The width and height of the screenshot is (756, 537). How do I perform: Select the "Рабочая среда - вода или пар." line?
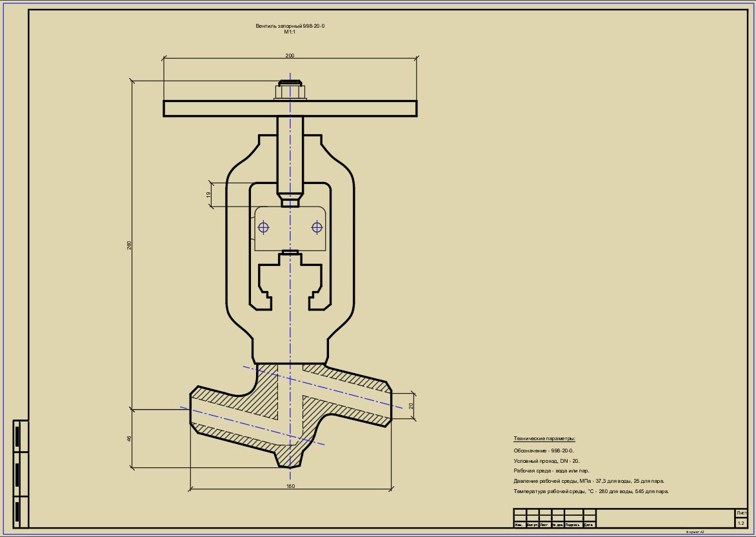point(551,471)
